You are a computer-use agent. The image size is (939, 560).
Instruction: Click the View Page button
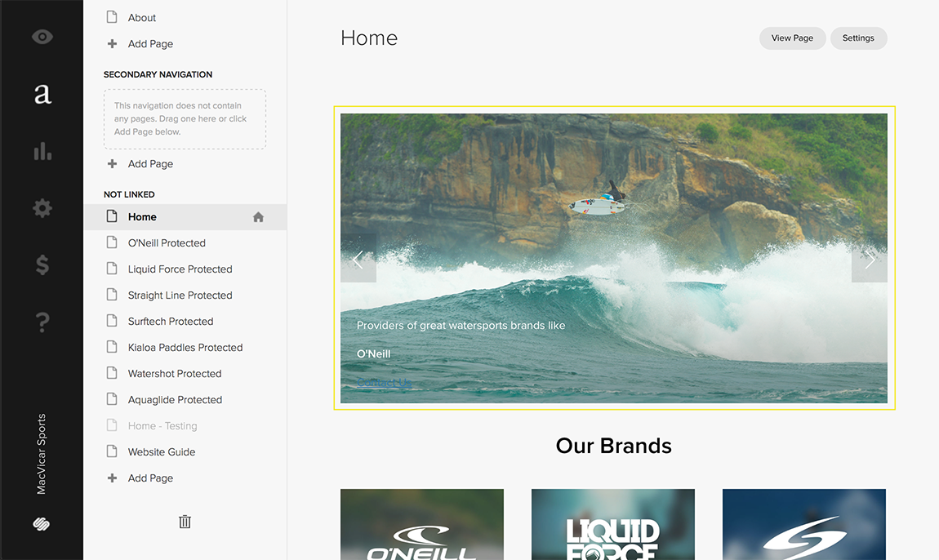(792, 38)
